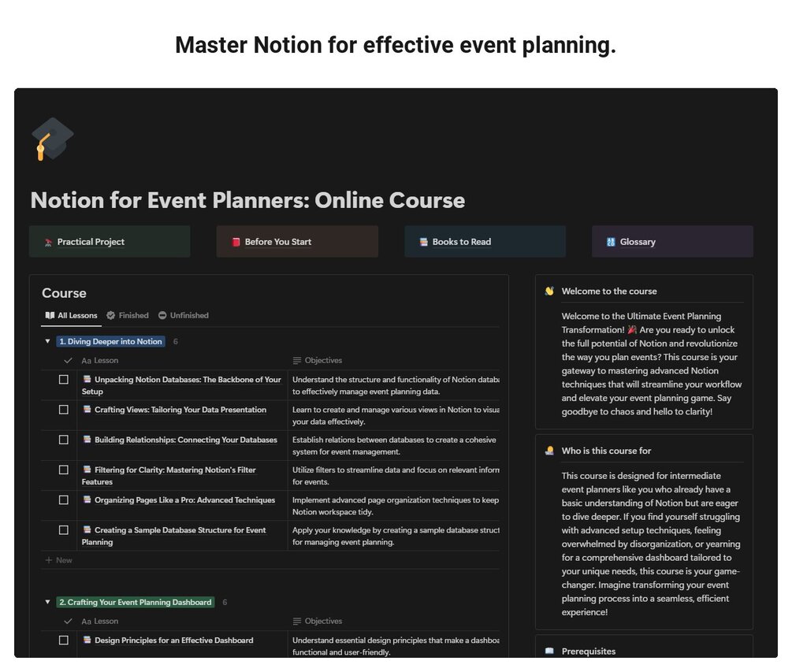This screenshot has width=792, height=672.
Task: Click checkmark column header in second group
Action: pos(69,622)
